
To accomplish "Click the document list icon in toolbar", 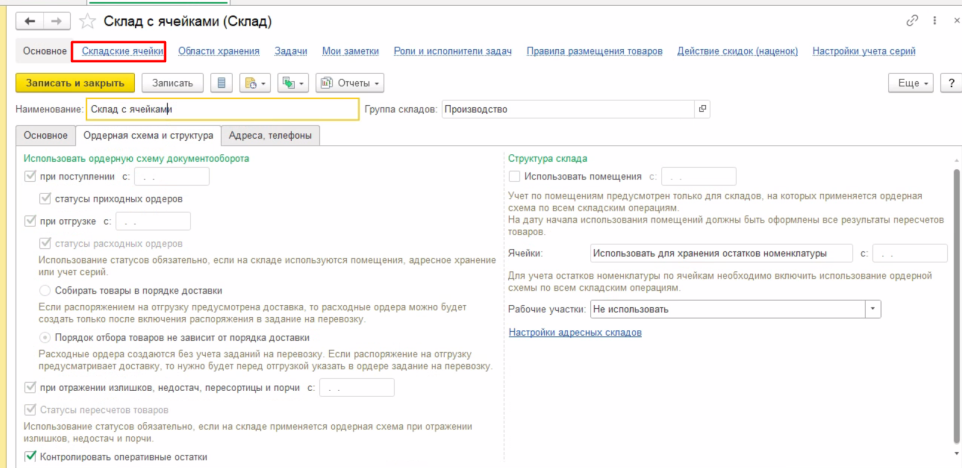I will coord(221,83).
